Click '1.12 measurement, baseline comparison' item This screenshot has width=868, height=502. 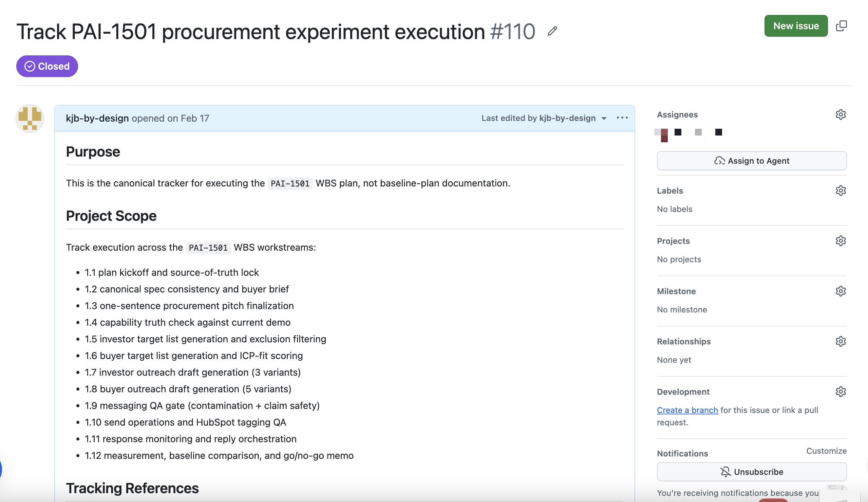[219, 456]
